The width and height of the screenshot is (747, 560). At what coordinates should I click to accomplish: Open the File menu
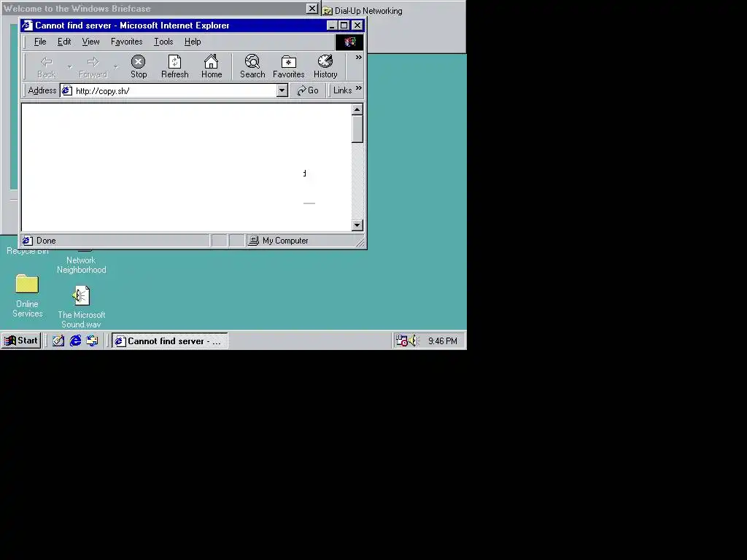point(40,42)
